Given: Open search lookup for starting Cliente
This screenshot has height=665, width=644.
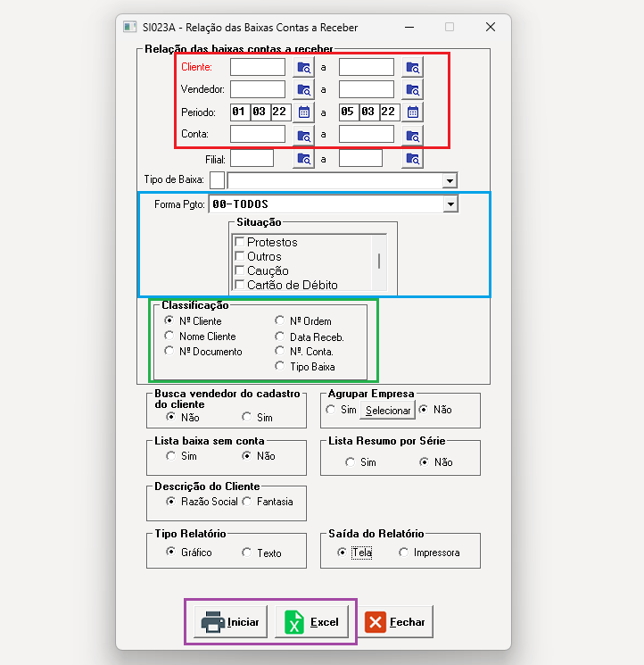Looking at the screenshot, I should coord(304,68).
